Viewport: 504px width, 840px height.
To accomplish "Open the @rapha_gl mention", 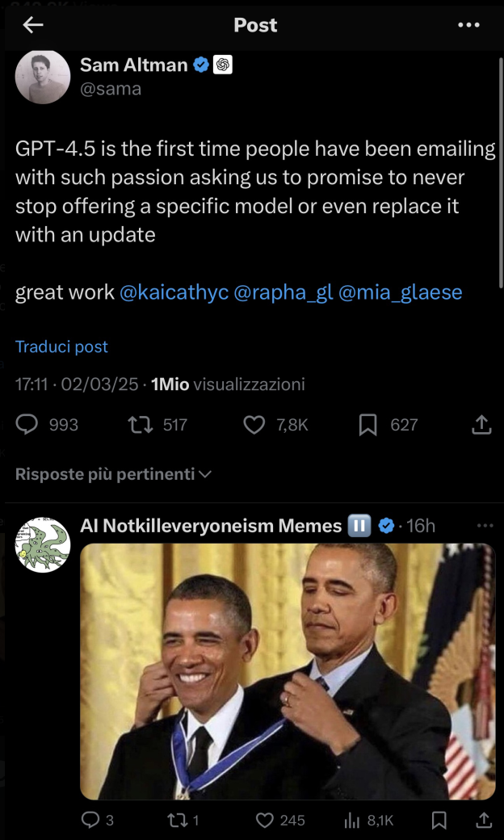I will coord(283,292).
